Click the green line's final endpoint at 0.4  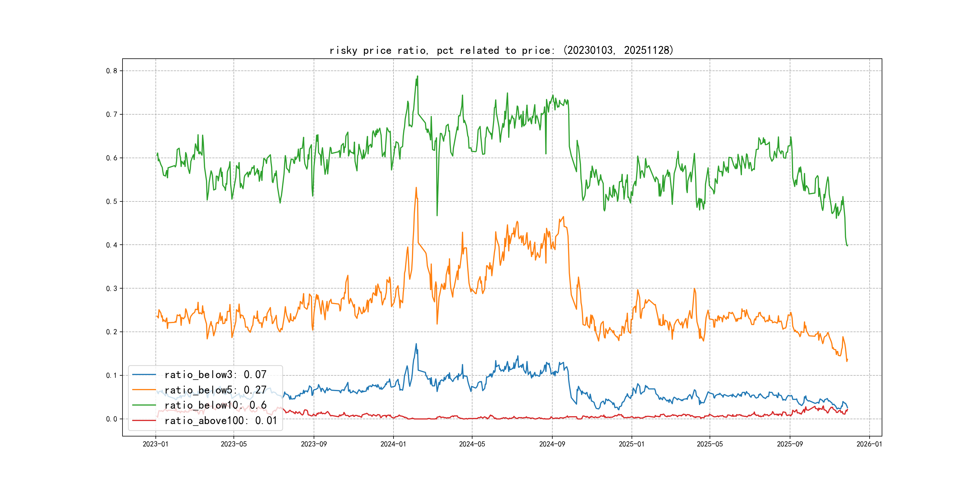click(x=847, y=245)
